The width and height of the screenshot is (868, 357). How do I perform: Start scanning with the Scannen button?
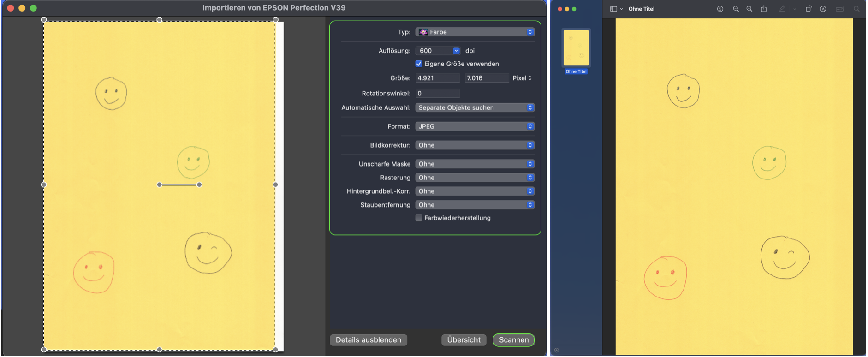514,340
